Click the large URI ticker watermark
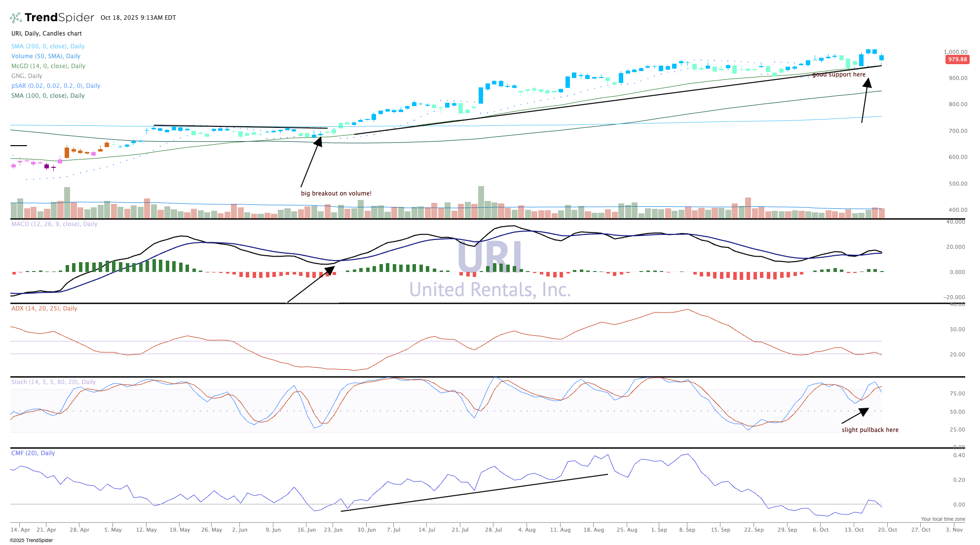Image resolution: width=980 pixels, height=545 pixels. (x=490, y=257)
